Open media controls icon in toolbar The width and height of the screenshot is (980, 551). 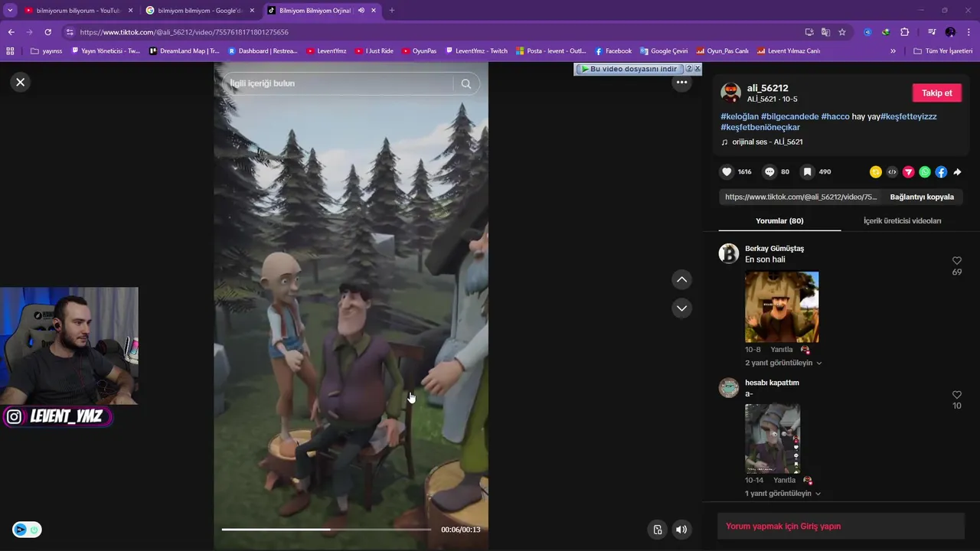click(x=932, y=32)
